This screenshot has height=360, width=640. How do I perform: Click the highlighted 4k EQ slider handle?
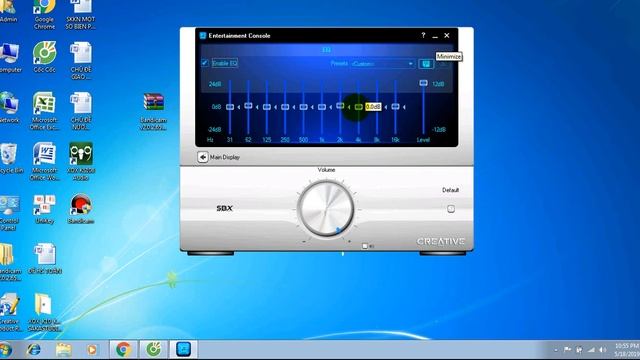[x=358, y=107]
